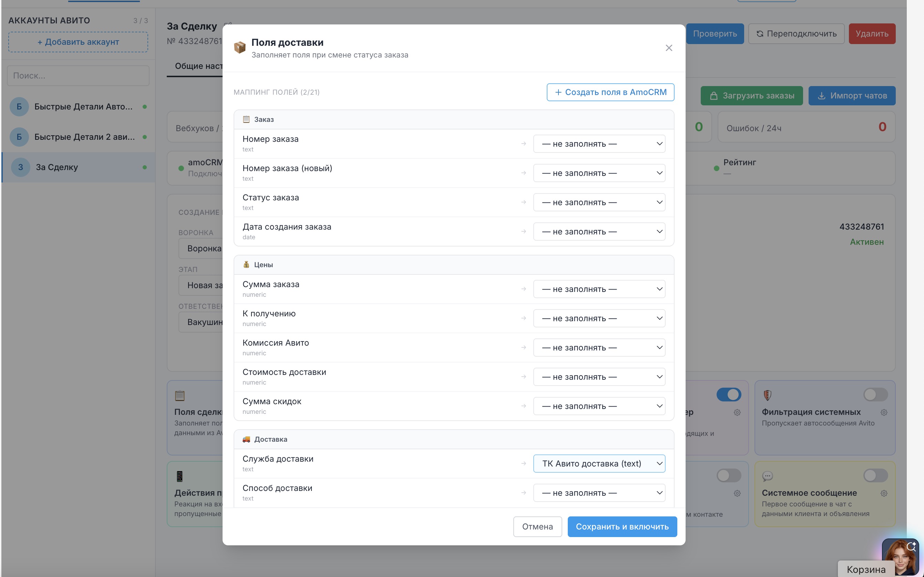Open dropdown for Стоимость доставки
Viewport: 924px width, 577px height.
coord(599,377)
